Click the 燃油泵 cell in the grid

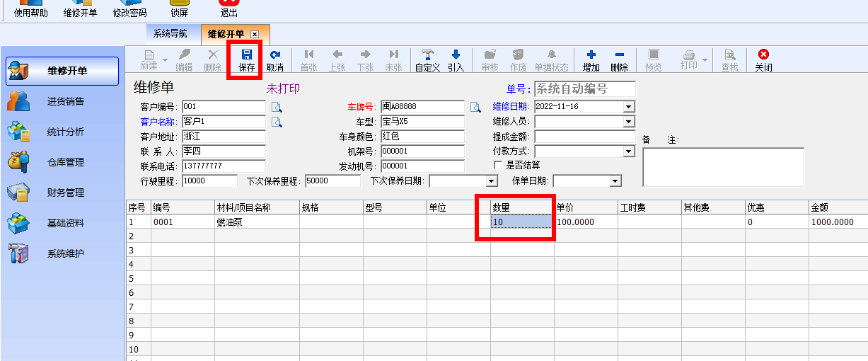click(257, 222)
